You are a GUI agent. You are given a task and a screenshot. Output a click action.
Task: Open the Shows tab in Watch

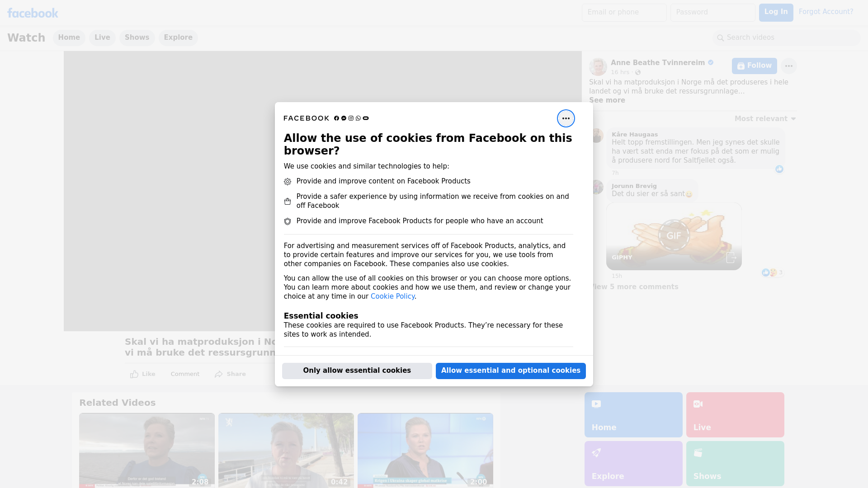pyautogui.click(x=137, y=38)
